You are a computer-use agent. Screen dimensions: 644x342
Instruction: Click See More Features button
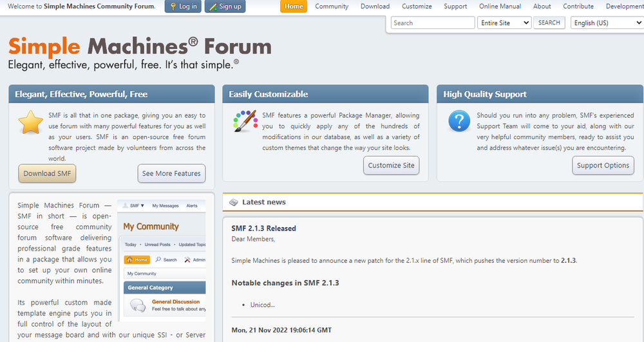click(x=171, y=173)
